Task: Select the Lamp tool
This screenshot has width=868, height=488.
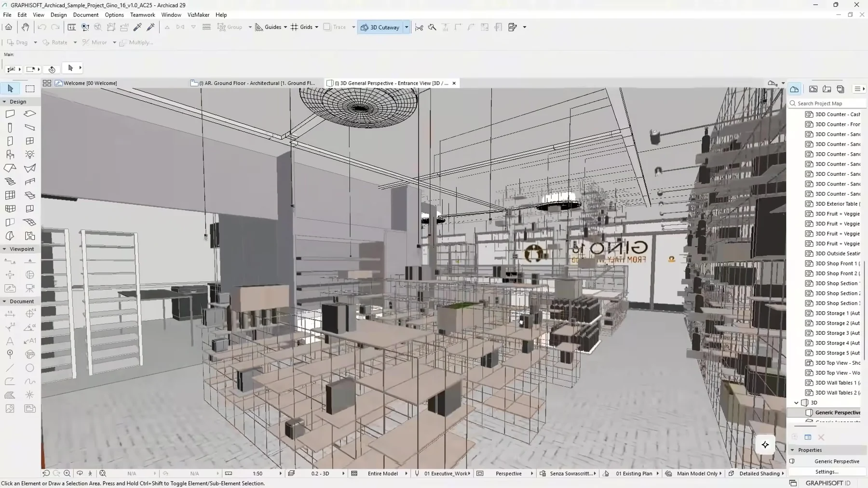Action: (30, 155)
